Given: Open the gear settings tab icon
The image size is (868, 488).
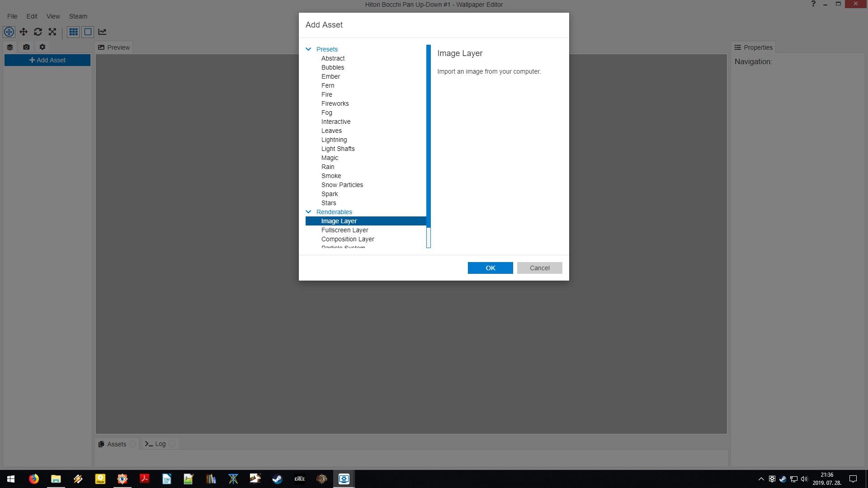Looking at the screenshot, I should pyautogui.click(x=42, y=47).
